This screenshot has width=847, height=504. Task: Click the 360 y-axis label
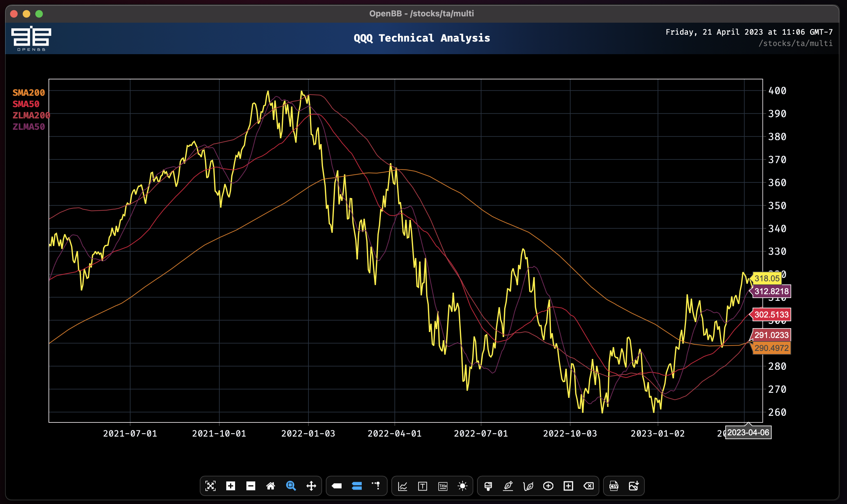click(777, 183)
